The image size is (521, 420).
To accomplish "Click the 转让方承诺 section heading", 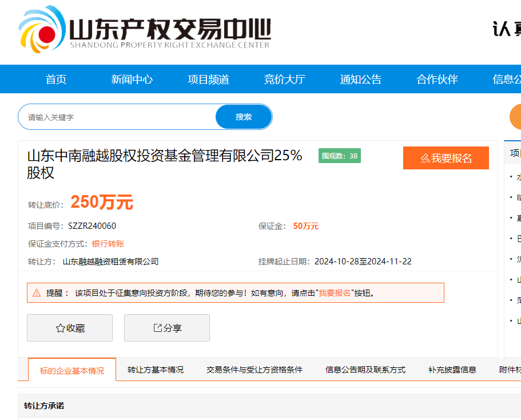I will [x=44, y=406].
